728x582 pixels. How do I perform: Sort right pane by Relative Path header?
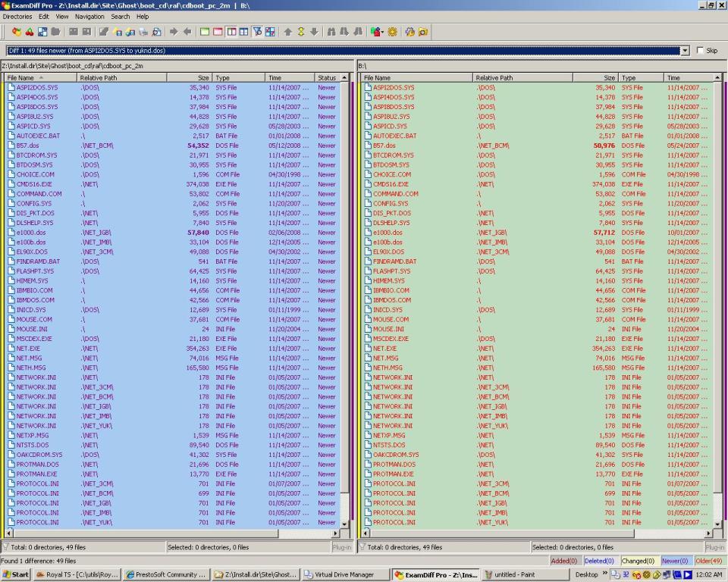522,77
